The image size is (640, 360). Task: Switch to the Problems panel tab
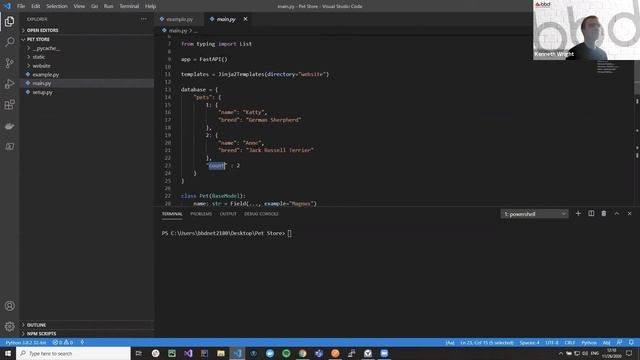click(201, 214)
